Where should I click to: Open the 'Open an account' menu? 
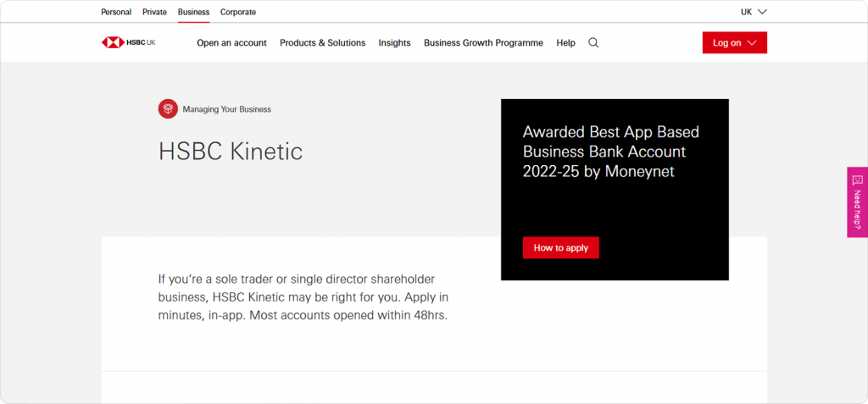pyautogui.click(x=231, y=43)
